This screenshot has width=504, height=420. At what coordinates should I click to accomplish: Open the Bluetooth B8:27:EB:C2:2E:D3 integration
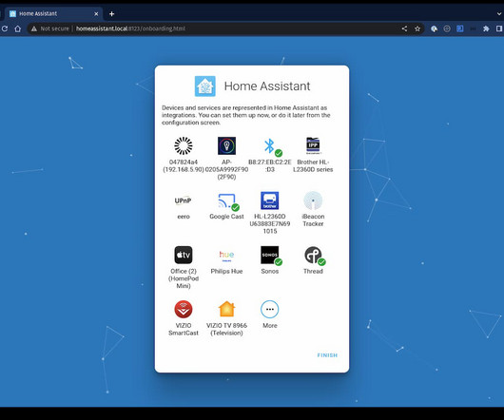tap(270, 146)
